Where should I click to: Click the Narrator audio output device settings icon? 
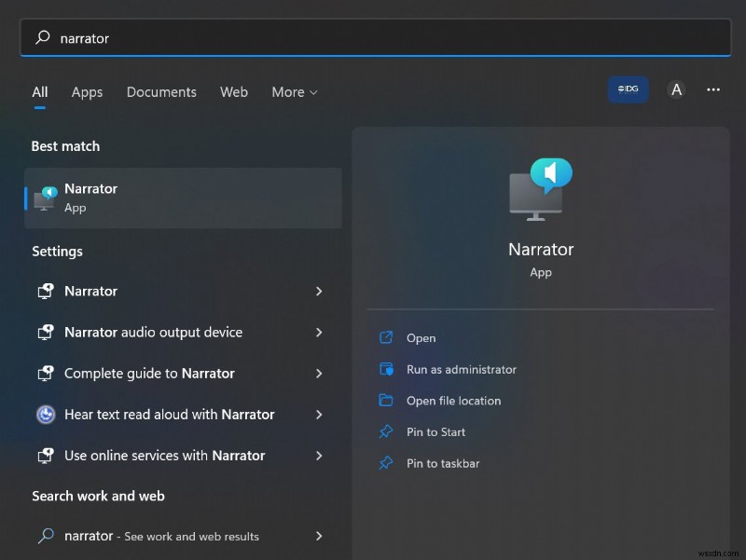coord(46,332)
